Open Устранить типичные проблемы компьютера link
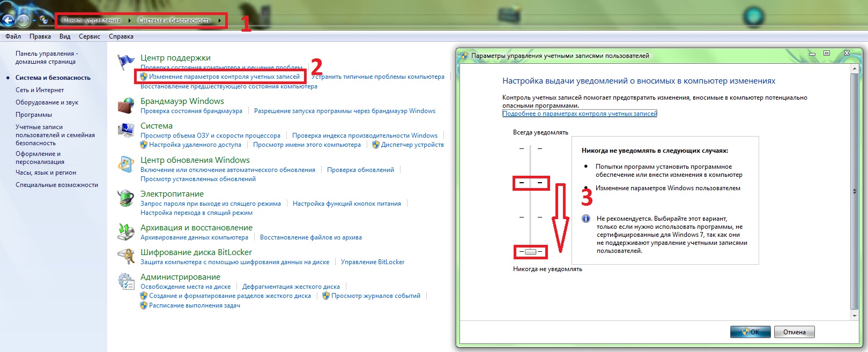The height and width of the screenshot is (352, 868). (x=378, y=77)
